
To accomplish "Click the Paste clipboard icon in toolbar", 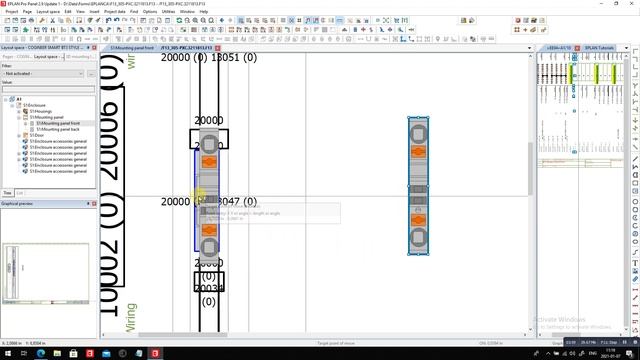I will point(68,20).
